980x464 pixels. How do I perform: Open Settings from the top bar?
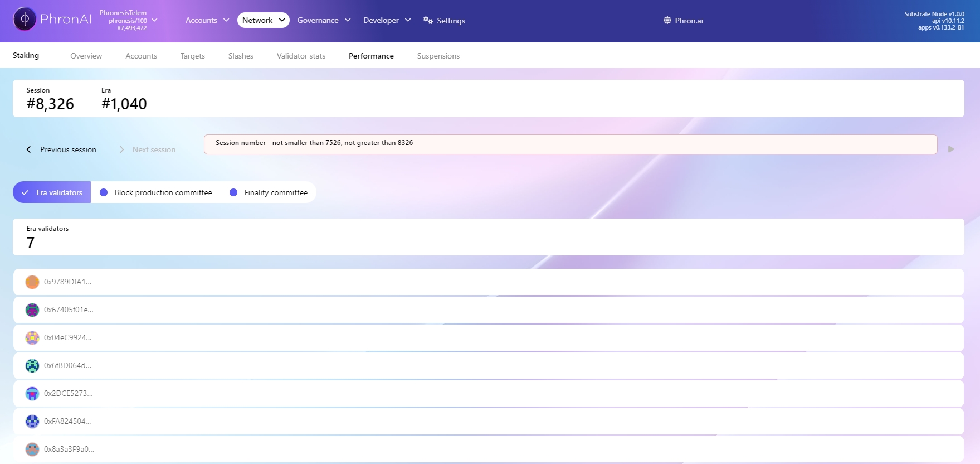[x=444, y=21]
